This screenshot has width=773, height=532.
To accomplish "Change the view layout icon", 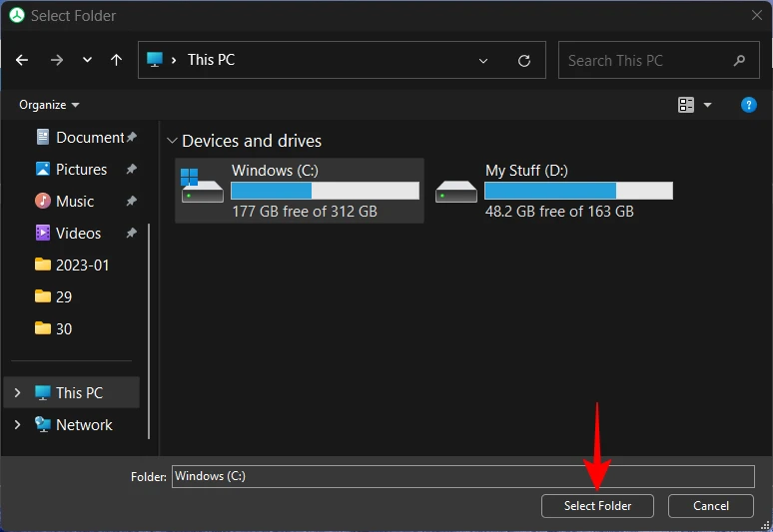I will [686, 105].
